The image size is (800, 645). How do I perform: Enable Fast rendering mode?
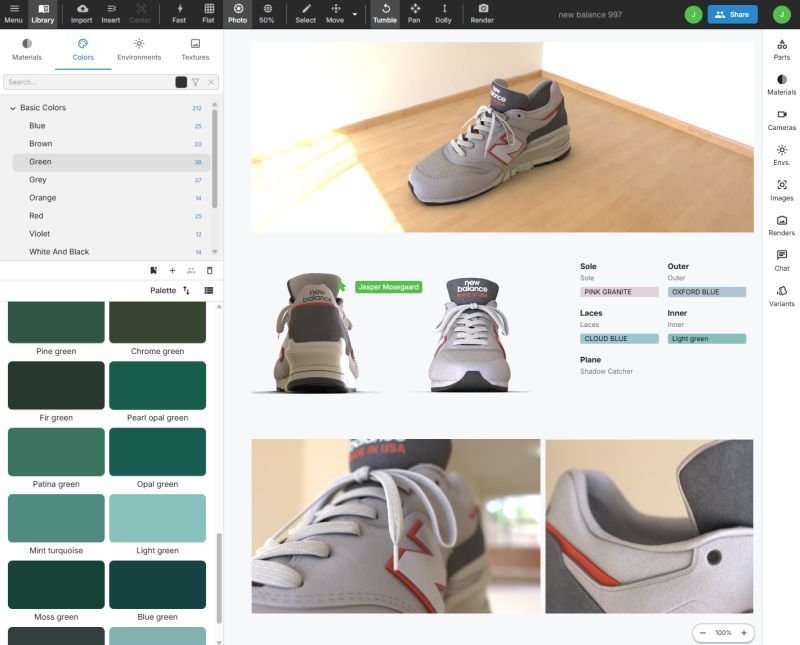point(179,13)
